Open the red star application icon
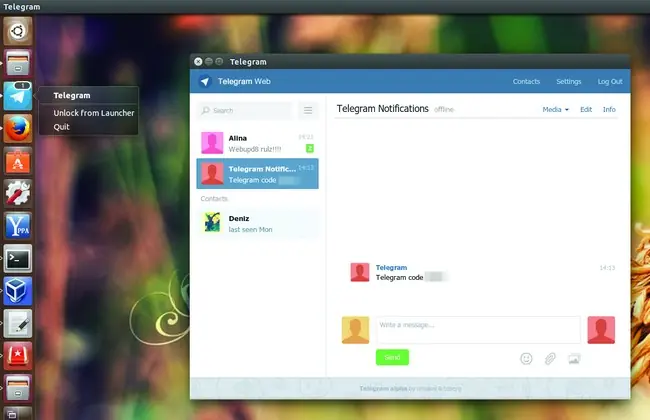650x420 pixels. pyautogui.click(x=18, y=356)
